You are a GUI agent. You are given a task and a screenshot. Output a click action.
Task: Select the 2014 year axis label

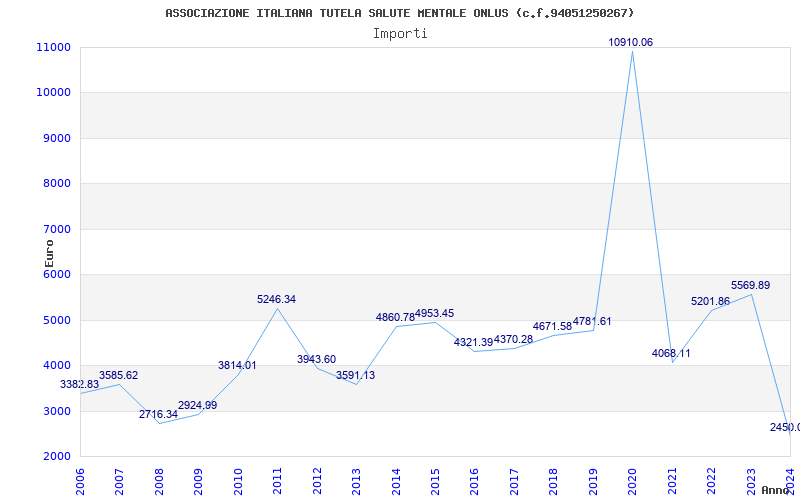coord(396,481)
